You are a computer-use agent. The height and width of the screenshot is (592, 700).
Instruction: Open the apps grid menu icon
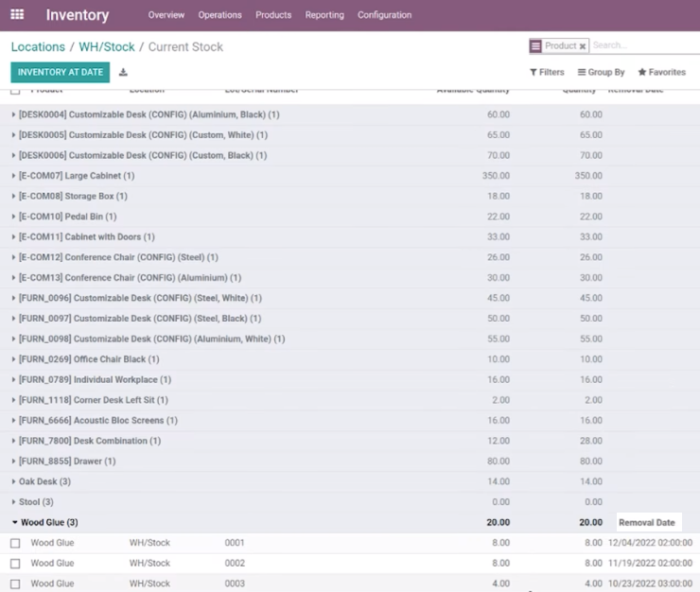[17, 15]
